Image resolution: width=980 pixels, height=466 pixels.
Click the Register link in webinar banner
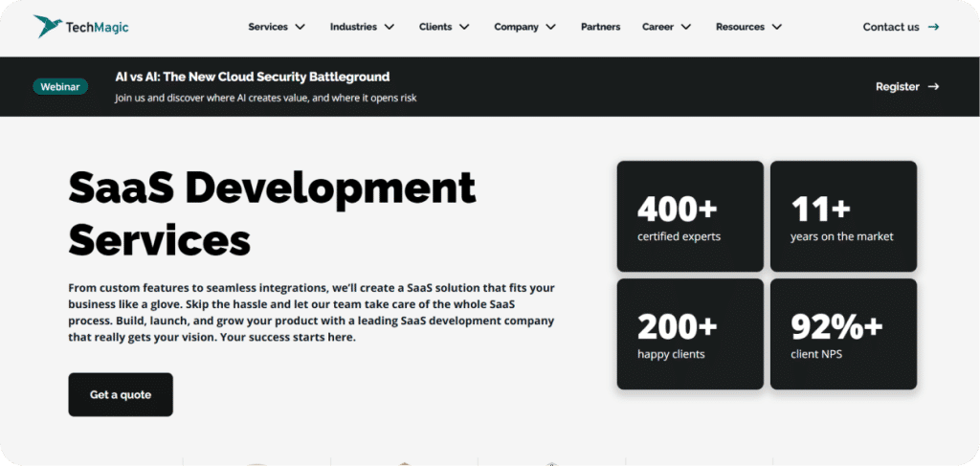(898, 87)
